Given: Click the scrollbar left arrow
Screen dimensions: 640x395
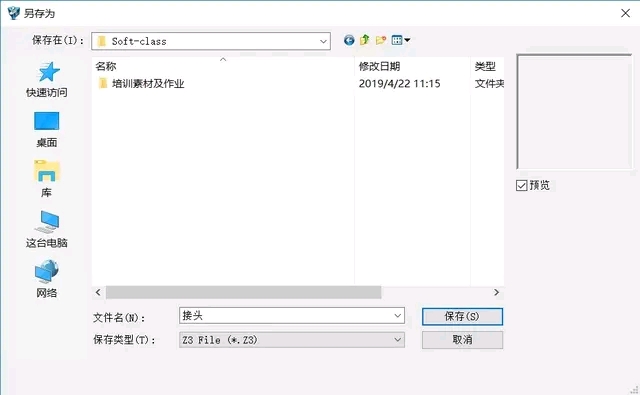Looking at the screenshot, I should tap(98, 292).
